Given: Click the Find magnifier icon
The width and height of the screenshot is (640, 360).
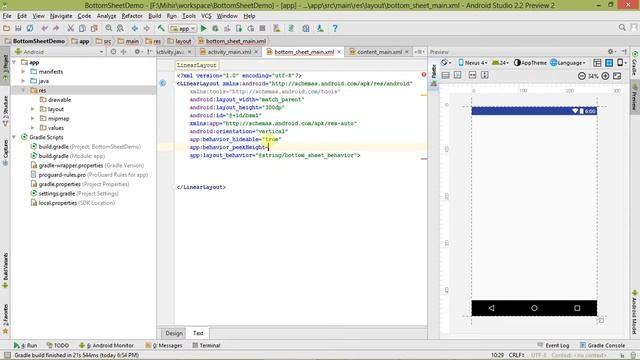Looking at the screenshot, I should (x=109, y=28).
